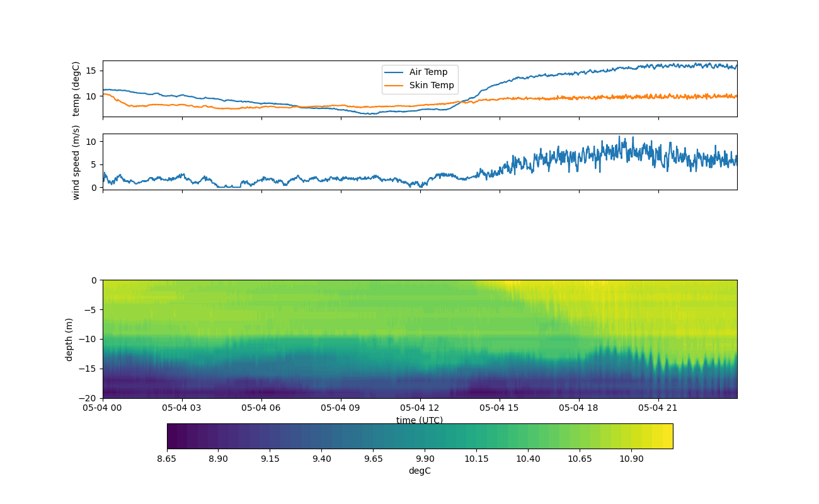This screenshot has height=504, width=819.
Task: Select the 'wind speed (m/s)' axis label
Action: tap(76, 162)
